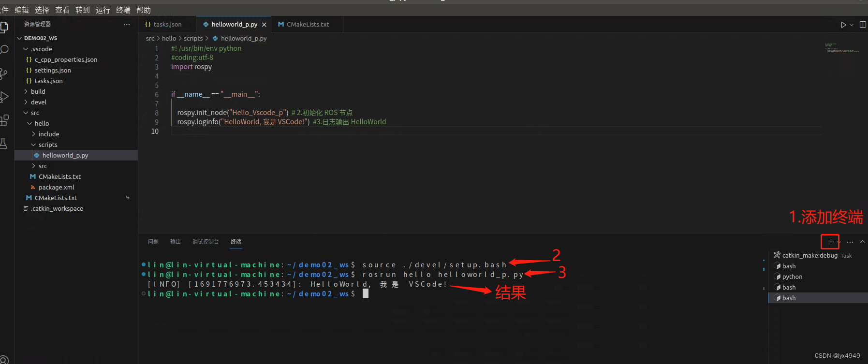Open the Extensions view in activity bar
Image resolution: width=868 pixels, height=364 pixels.
coord(4,120)
